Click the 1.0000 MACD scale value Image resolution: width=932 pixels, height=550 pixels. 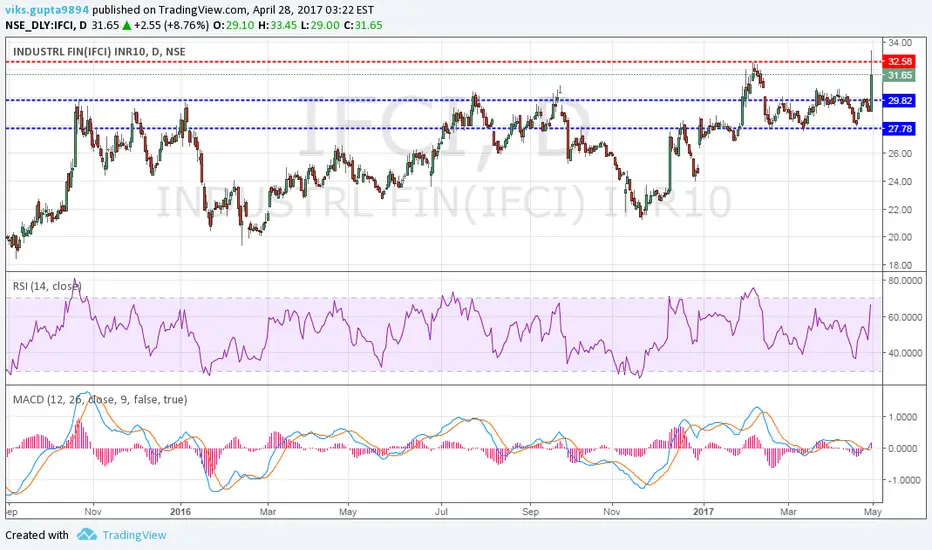904,417
